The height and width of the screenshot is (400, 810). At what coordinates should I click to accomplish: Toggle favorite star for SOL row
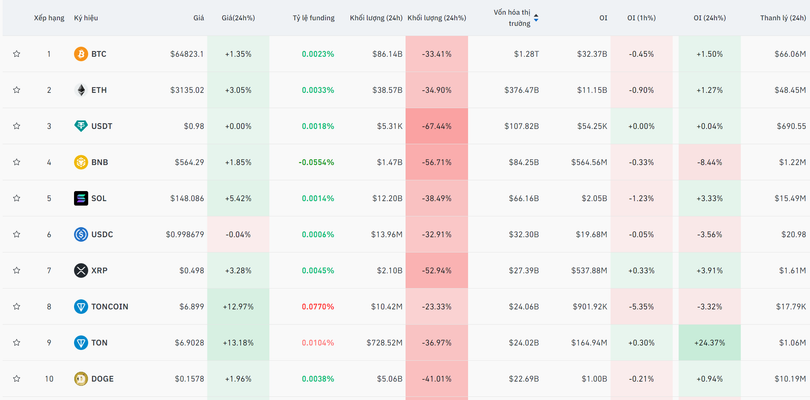[17, 198]
